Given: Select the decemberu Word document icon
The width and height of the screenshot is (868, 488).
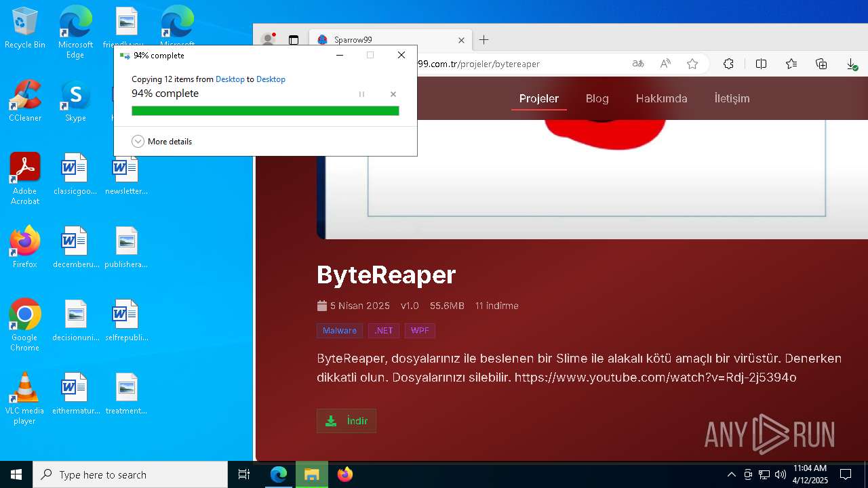Looking at the screenshot, I should [75, 248].
